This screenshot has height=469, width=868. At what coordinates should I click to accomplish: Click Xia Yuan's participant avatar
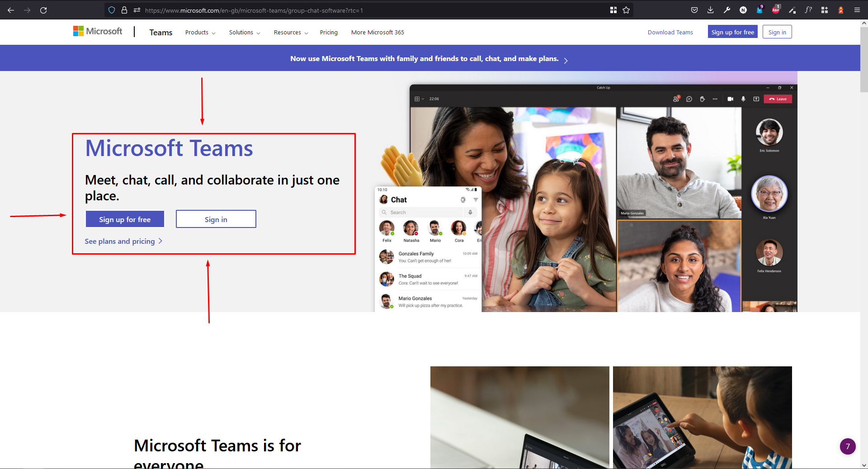click(769, 194)
